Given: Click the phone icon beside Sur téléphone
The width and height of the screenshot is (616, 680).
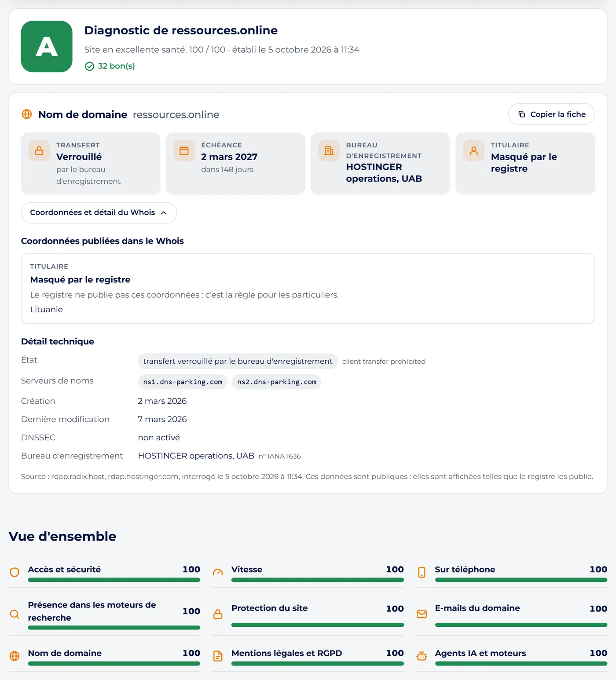Looking at the screenshot, I should pos(422,572).
